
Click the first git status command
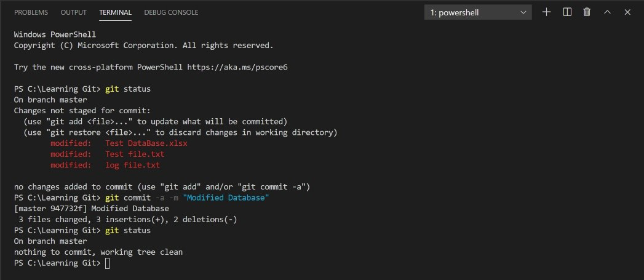tap(128, 89)
